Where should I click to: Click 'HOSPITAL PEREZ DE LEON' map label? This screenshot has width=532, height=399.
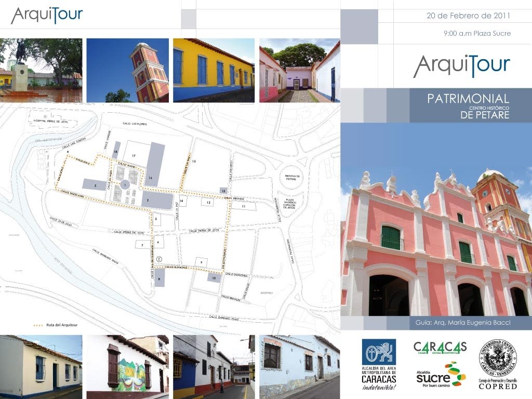[50, 122]
